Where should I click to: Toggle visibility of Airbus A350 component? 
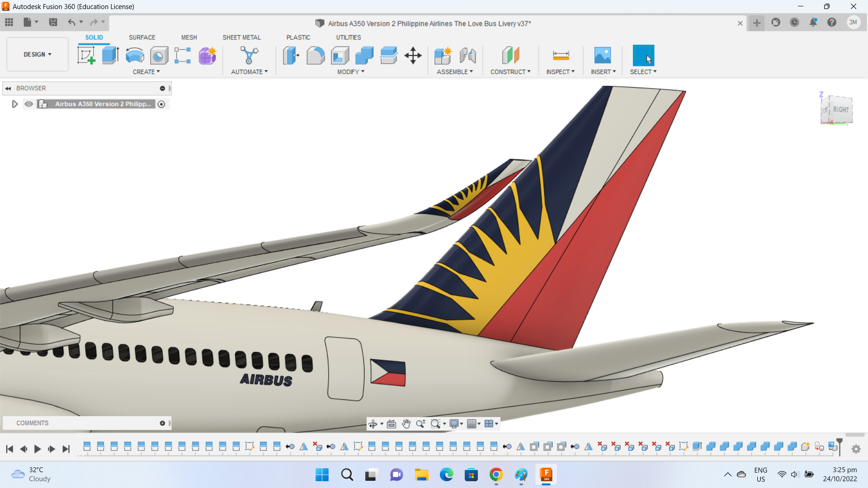coord(29,104)
